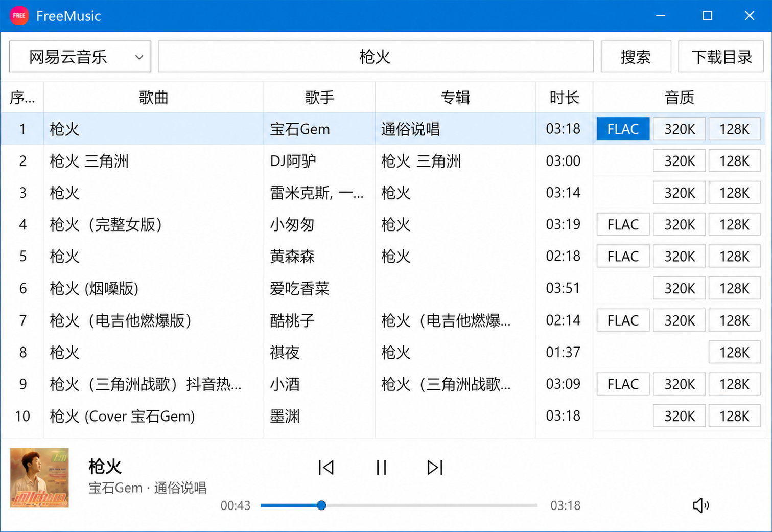Select FLAC for 黄森森 row
The width and height of the screenshot is (772, 532).
click(x=623, y=256)
